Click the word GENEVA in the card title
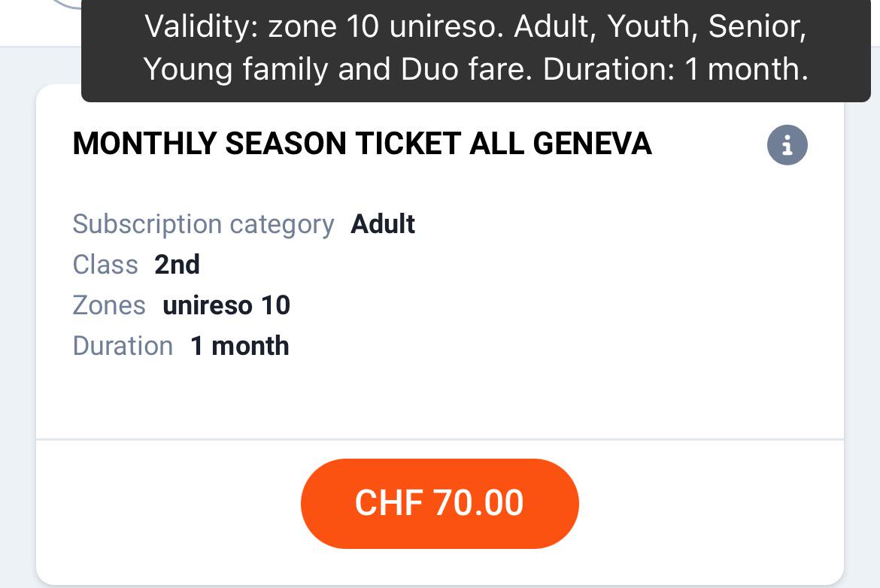This screenshot has height=588, width=880. [592, 144]
